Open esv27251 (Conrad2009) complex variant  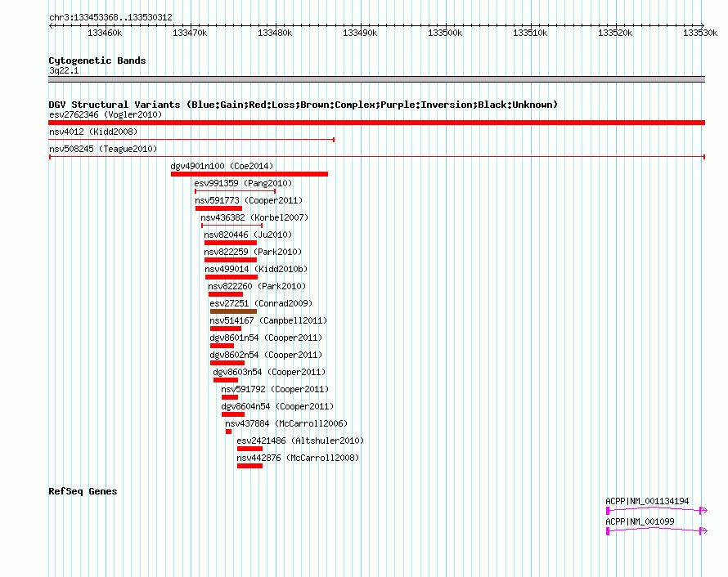click(261, 303)
